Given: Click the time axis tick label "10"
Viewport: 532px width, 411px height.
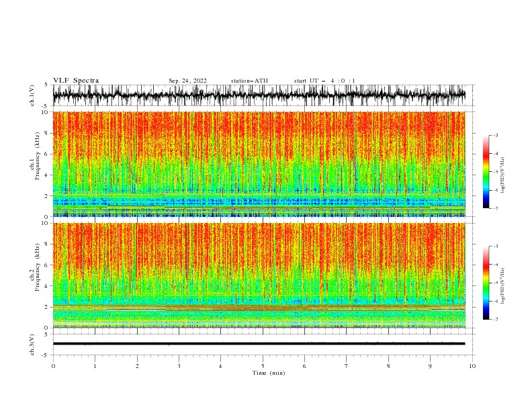Looking at the screenshot, I should point(472,366).
